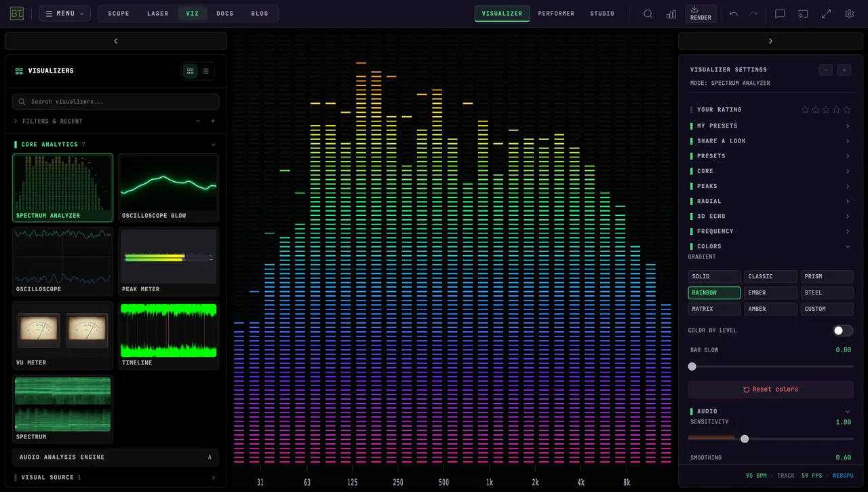
Task: Switch to Studio mode
Action: coord(602,14)
